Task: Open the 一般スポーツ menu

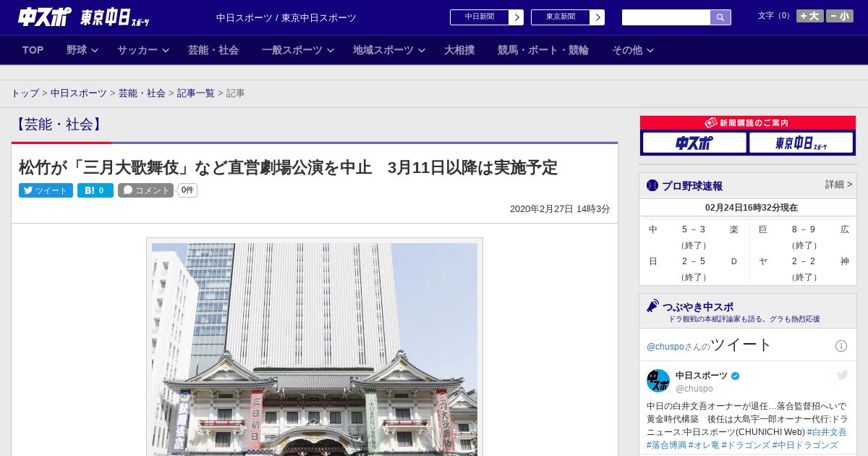Action: point(292,50)
